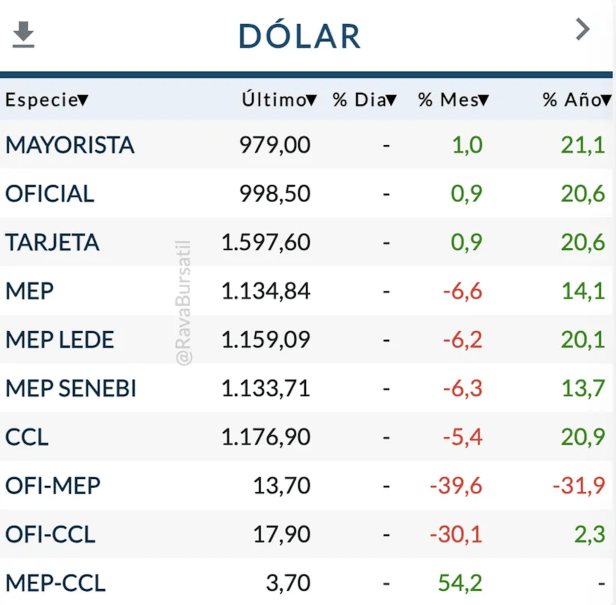Screen dimensions: 616x605
Task: Open the OFI-CCL spread row
Action: [50, 534]
